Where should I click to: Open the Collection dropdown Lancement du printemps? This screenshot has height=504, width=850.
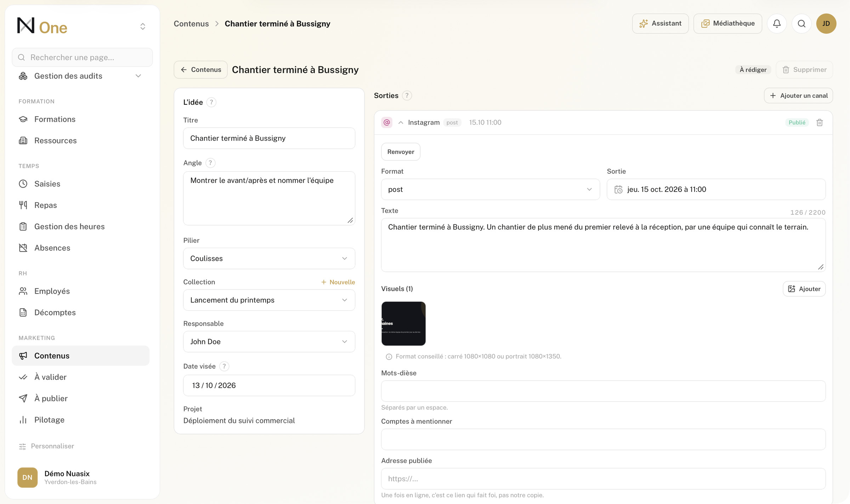(269, 300)
